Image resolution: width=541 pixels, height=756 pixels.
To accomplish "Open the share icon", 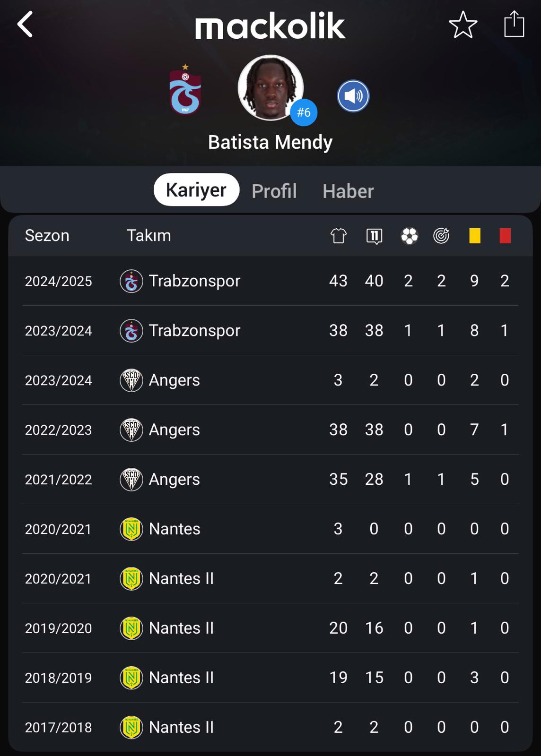I will (514, 24).
